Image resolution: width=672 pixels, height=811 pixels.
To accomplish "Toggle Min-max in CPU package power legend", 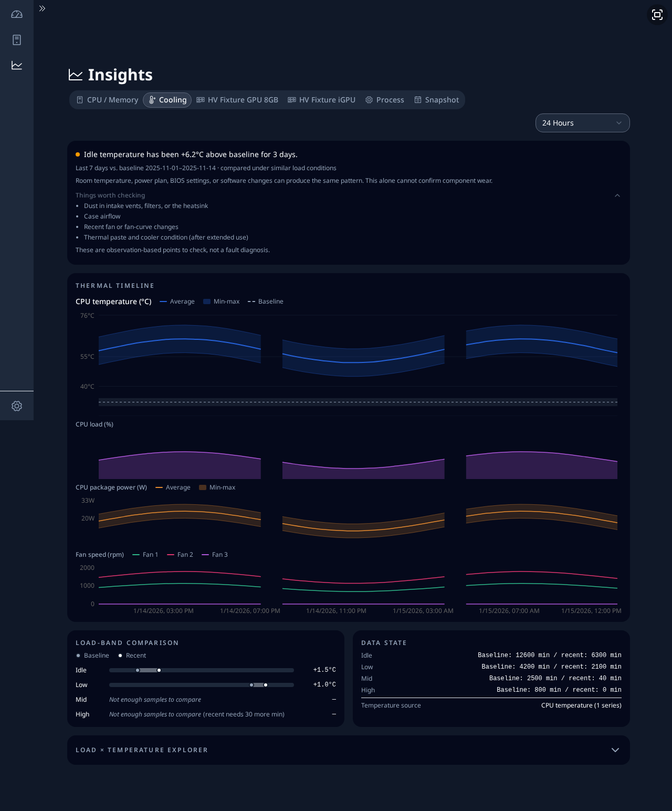I will point(217,487).
